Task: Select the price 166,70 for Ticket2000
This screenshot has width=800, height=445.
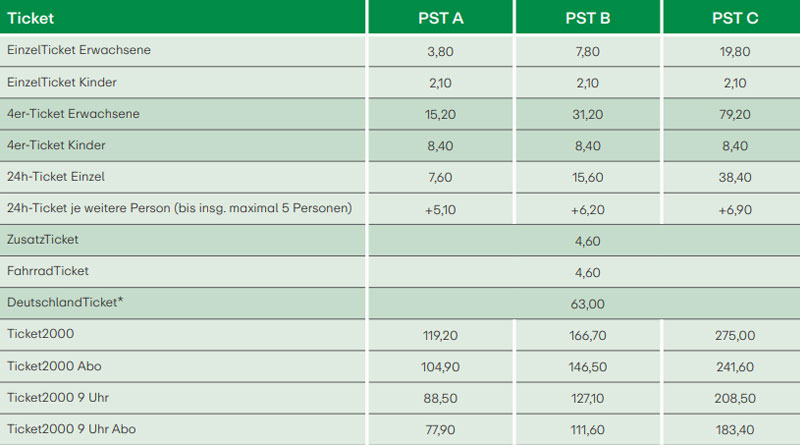Action: click(587, 335)
